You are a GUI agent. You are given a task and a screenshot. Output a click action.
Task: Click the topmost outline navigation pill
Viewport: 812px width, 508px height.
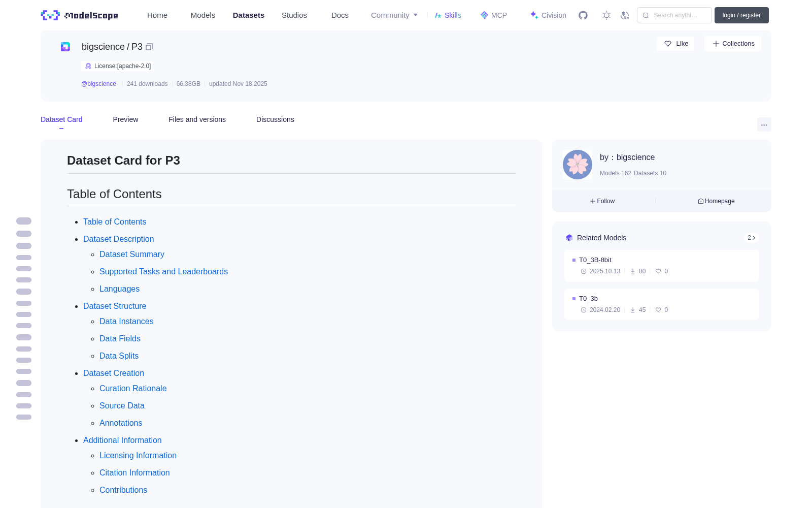pyautogui.click(x=24, y=221)
